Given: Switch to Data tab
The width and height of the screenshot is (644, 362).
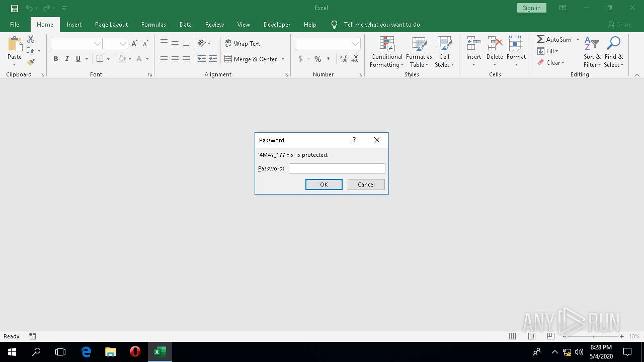Looking at the screenshot, I should (x=185, y=24).
